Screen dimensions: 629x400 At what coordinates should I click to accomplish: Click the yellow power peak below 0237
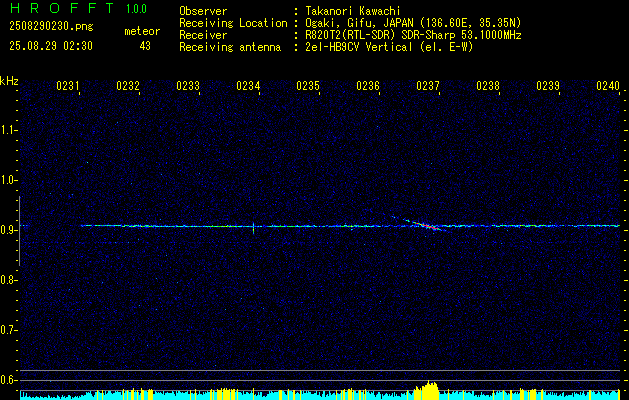pyautogui.click(x=426, y=390)
